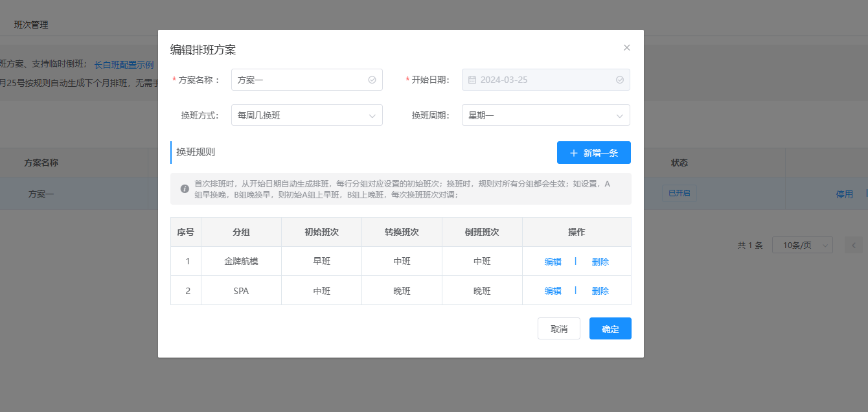Click the 分组 column header
The image size is (868, 412).
pos(241,232)
